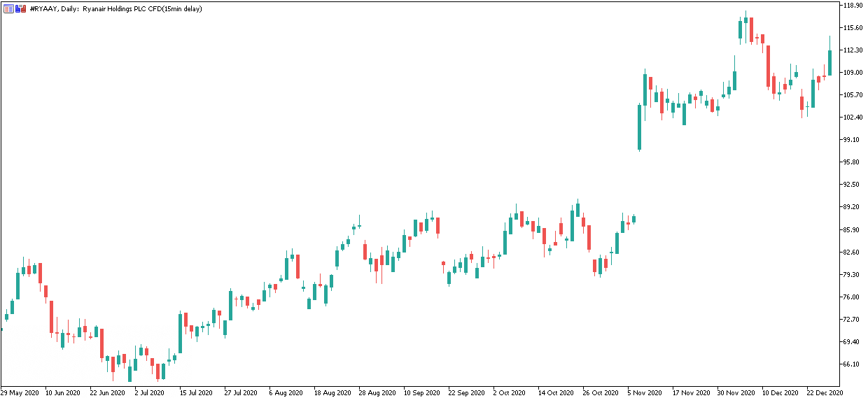The image size is (868, 398).
Task: Click the 95.80 price axis label
Action: [851, 162]
